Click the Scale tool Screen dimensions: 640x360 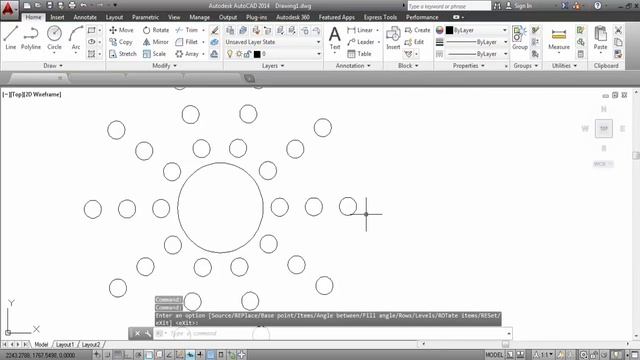point(154,54)
